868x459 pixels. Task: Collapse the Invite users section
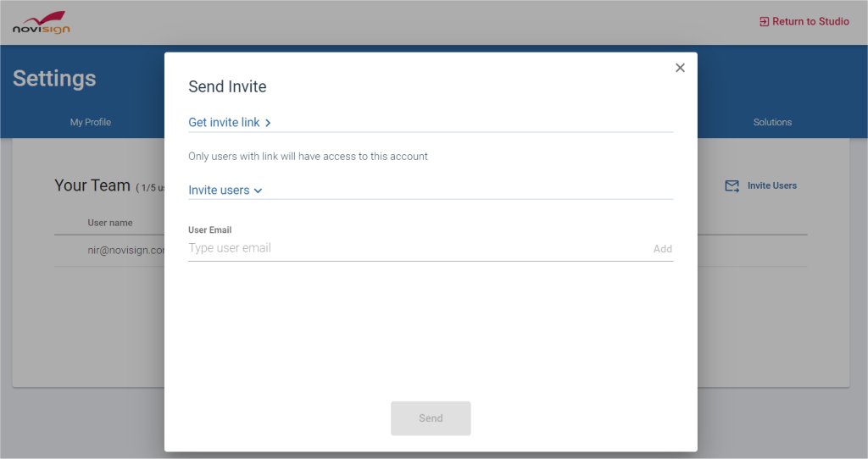225,190
